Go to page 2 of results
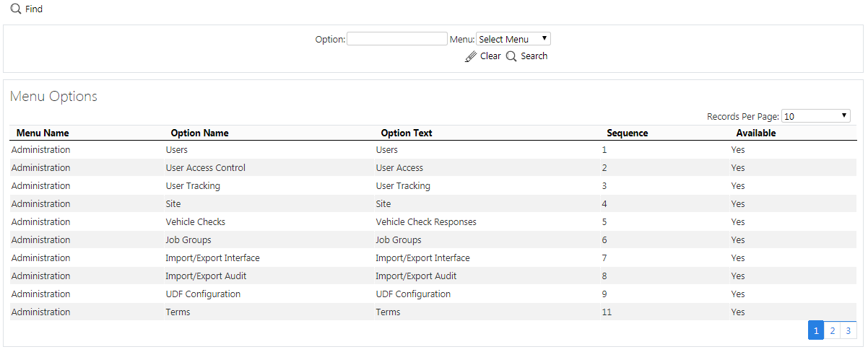This screenshot has width=868, height=352. click(x=833, y=330)
